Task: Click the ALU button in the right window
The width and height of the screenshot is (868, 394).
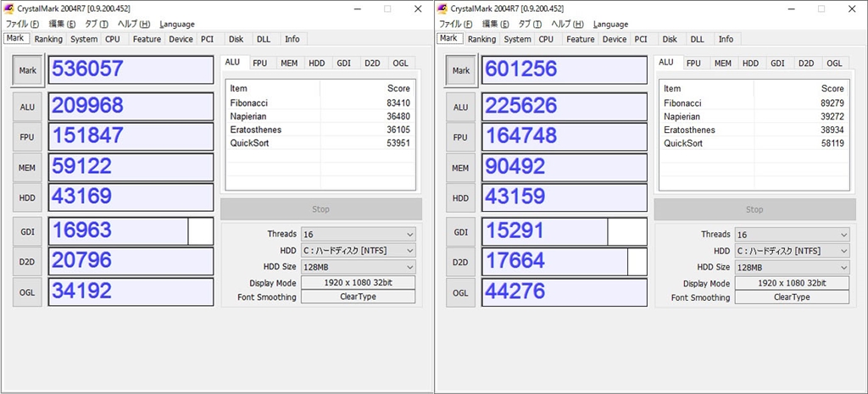Action: point(460,108)
